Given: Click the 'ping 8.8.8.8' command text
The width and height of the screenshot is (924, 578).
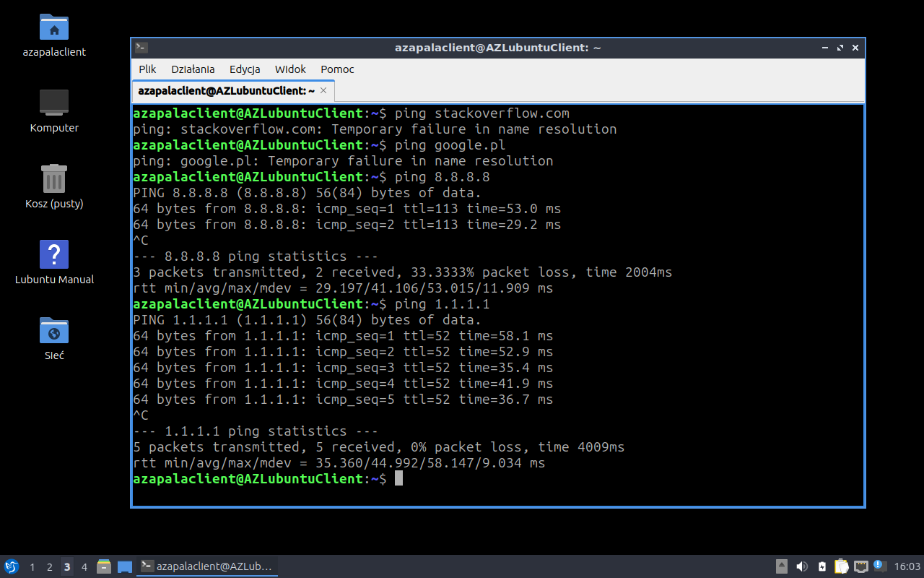Looking at the screenshot, I should tap(443, 177).
